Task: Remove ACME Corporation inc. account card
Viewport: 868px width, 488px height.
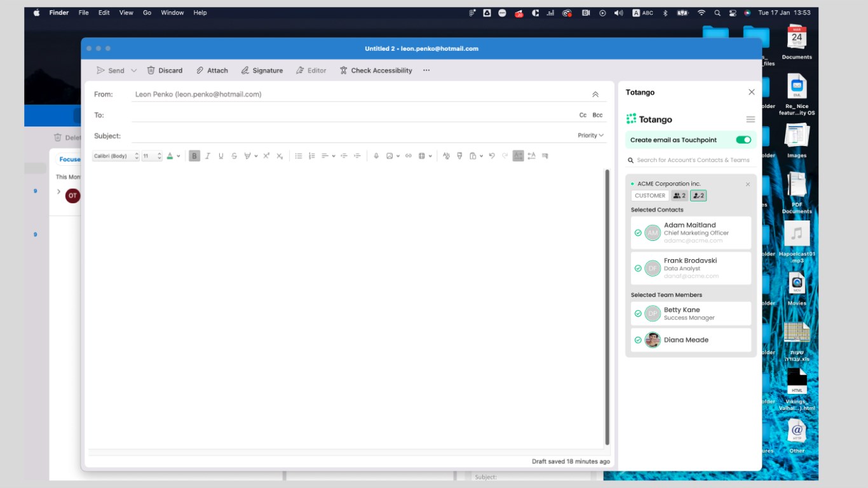Action: 748,184
